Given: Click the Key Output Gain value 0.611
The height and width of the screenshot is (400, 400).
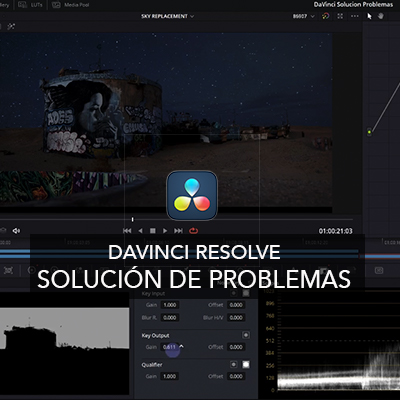Looking at the screenshot, I should (x=170, y=347).
